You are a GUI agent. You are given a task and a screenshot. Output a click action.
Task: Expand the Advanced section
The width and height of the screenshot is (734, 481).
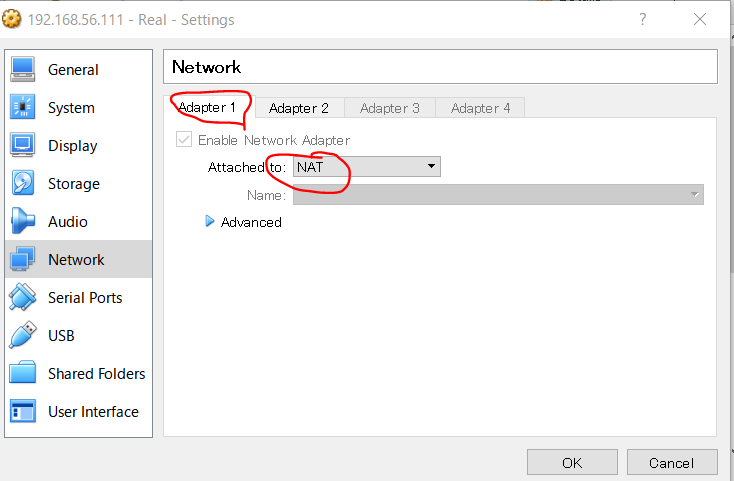(x=210, y=222)
